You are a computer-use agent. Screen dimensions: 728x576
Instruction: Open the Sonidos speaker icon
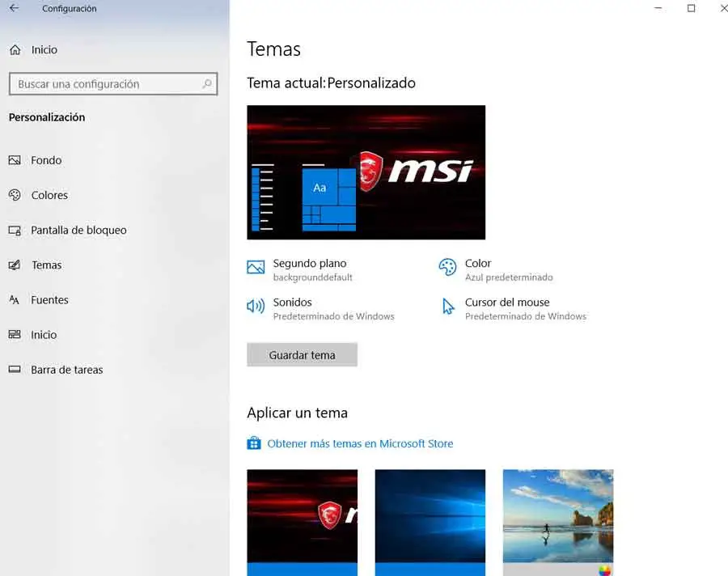(x=256, y=306)
